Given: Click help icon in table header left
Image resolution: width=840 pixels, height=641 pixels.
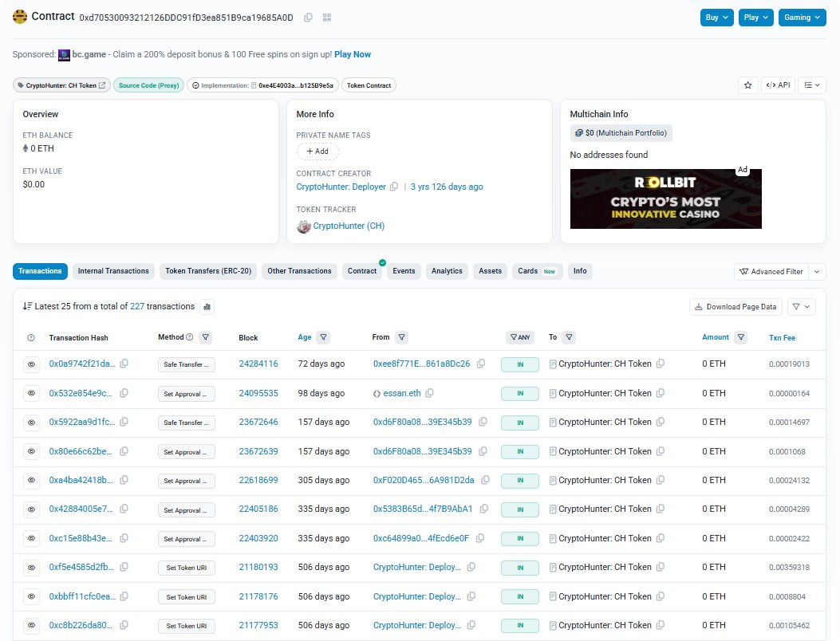Looking at the screenshot, I should [31, 338].
